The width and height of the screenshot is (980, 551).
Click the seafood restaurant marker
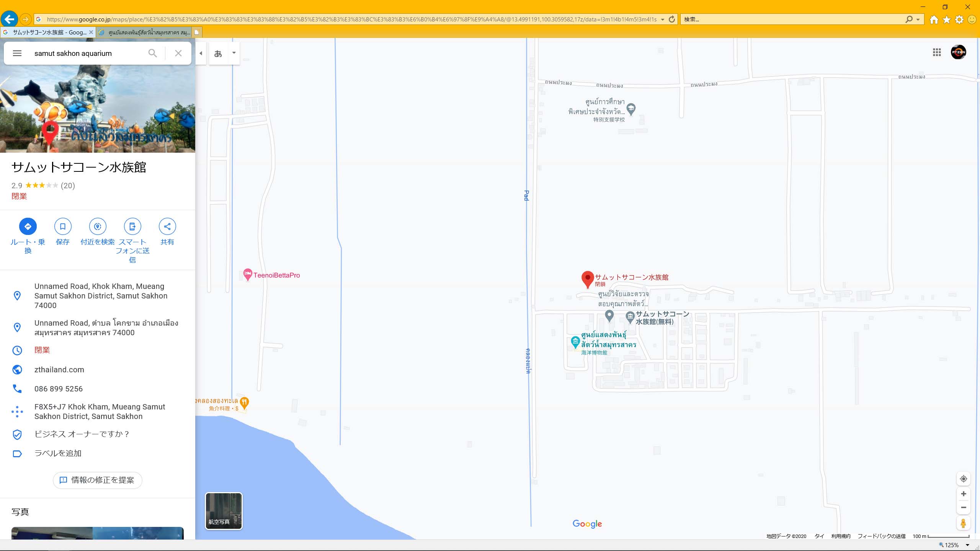pos(244,403)
